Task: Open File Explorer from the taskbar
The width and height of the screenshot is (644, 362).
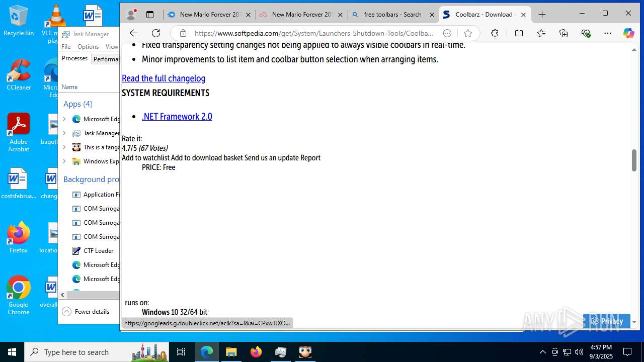Action: pos(231,352)
